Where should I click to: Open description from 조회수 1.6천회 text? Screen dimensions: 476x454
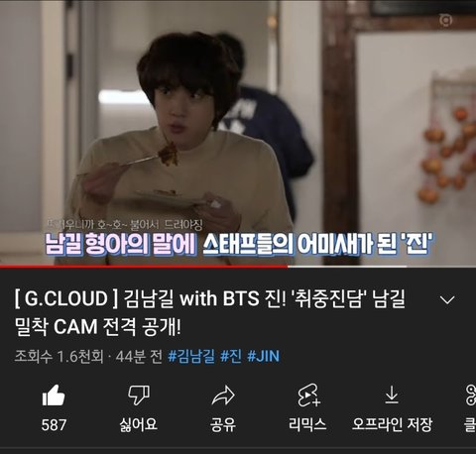click(59, 356)
